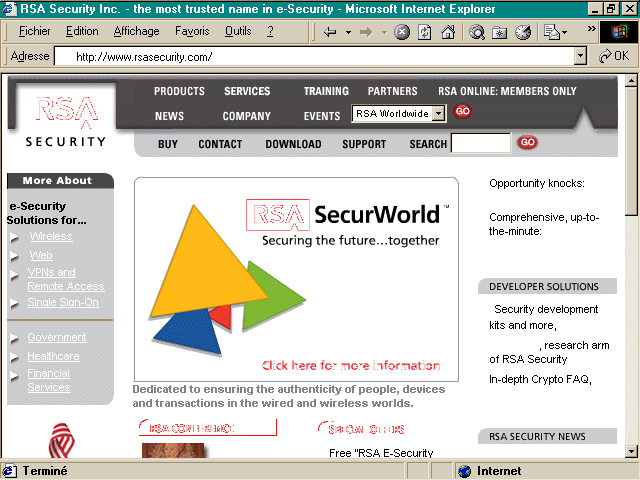The height and width of the screenshot is (480, 640).
Task: Click the RSA SecurWorld banner image
Action: pos(296,280)
